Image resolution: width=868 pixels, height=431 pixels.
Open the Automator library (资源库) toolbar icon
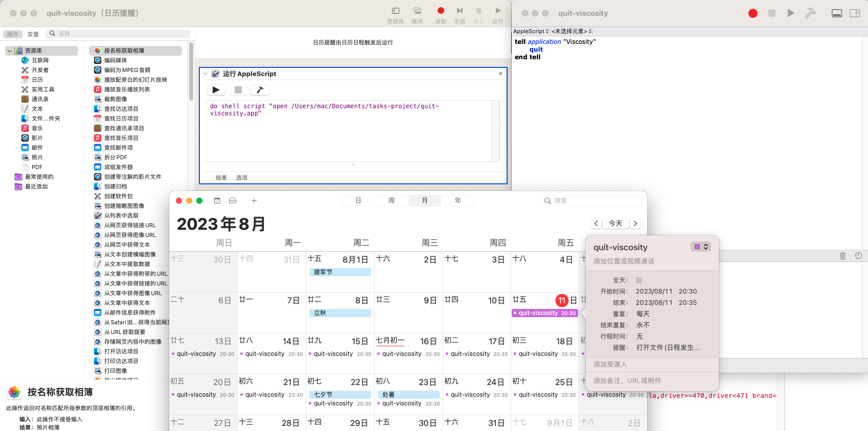click(x=395, y=11)
